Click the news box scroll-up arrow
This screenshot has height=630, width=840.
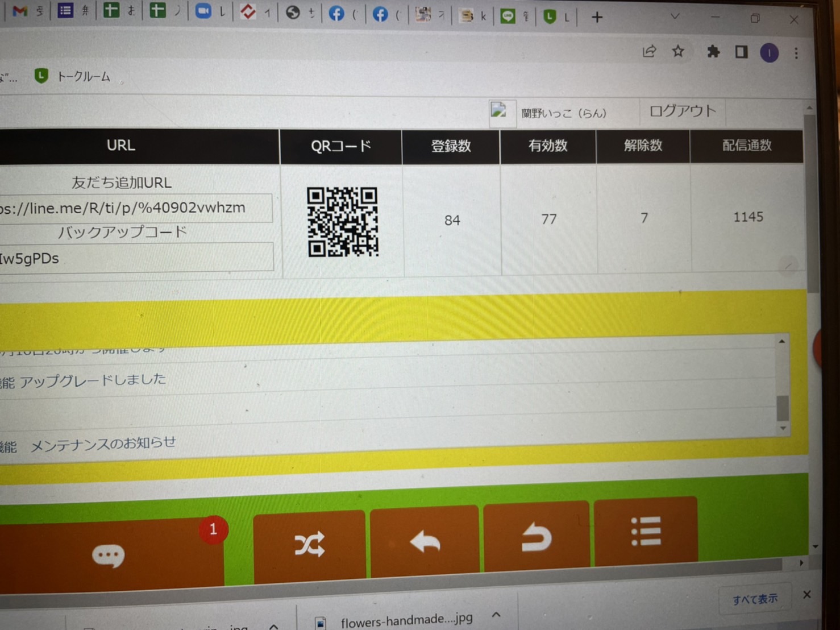click(x=782, y=341)
